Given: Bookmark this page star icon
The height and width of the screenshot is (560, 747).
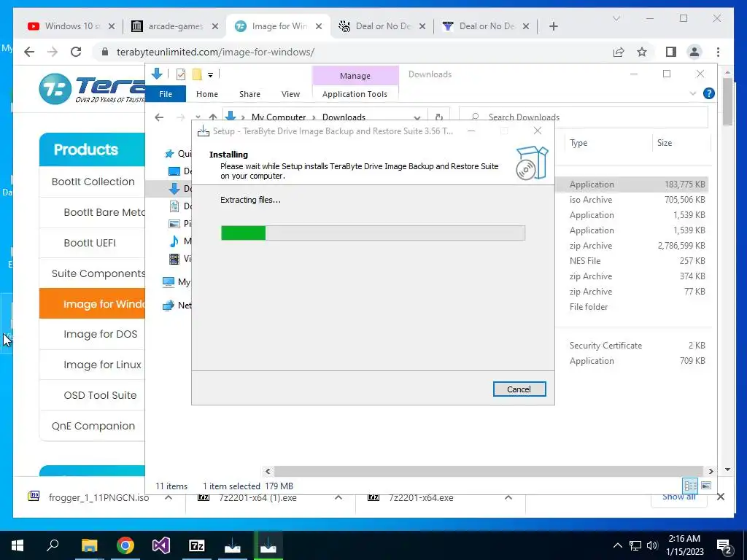Looking at the screenshot, I should point(642,52).
